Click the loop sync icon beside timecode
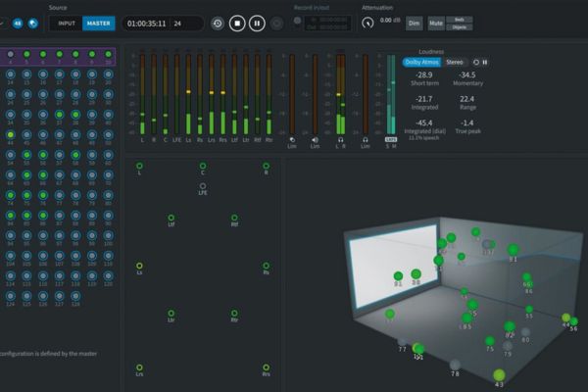The width and height of the screenshot is (588, 392). click(217, 23)
